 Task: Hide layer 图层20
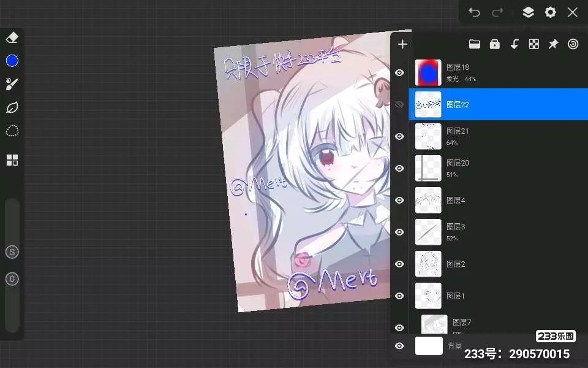point(399,168)
